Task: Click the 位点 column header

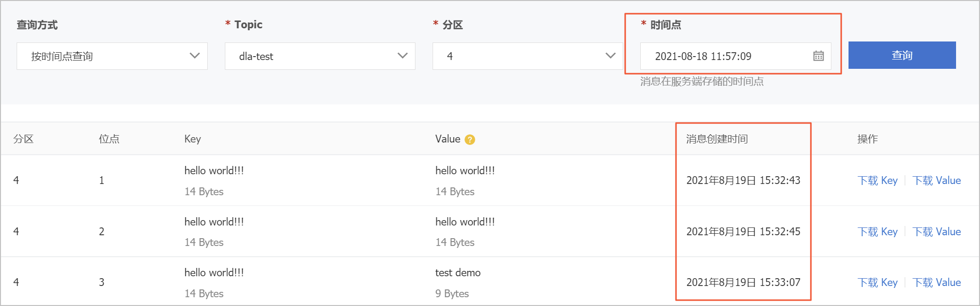Action: click(x=109, y=139)
